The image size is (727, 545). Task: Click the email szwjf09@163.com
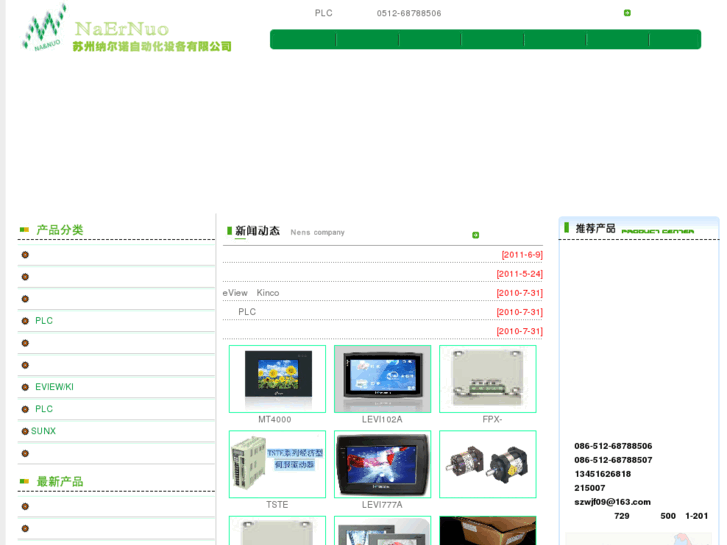pyautogui.click(x=612, y=502)
